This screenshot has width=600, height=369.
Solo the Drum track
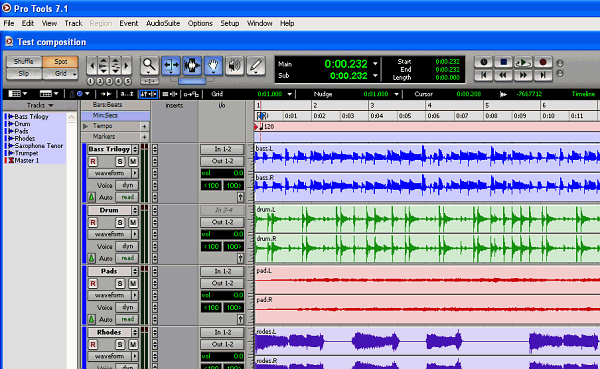(x=120, y=222)
